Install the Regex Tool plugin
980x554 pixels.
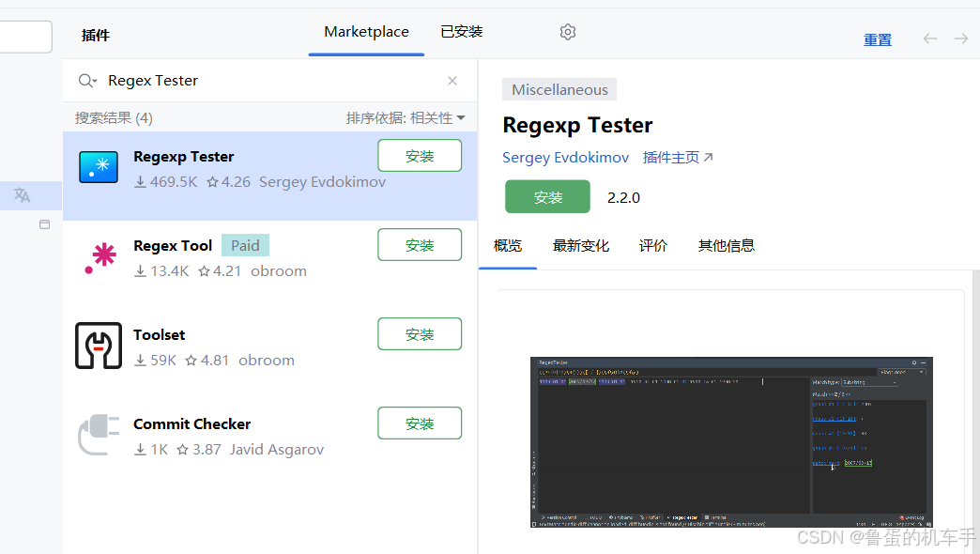tap(420, 245)
